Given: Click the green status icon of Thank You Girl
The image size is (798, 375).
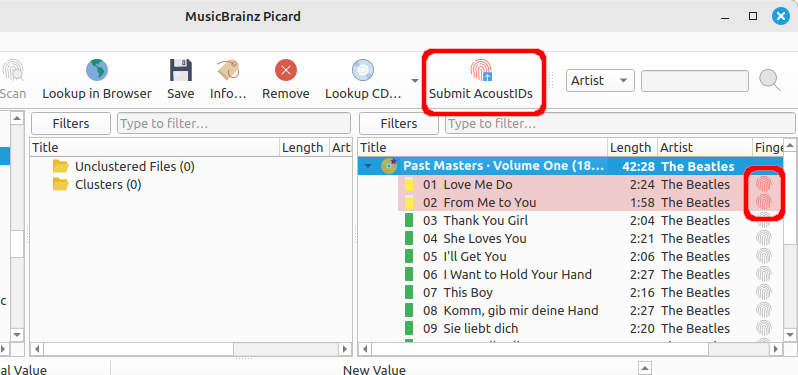Looking at the screenshot, I should point(409,220).
